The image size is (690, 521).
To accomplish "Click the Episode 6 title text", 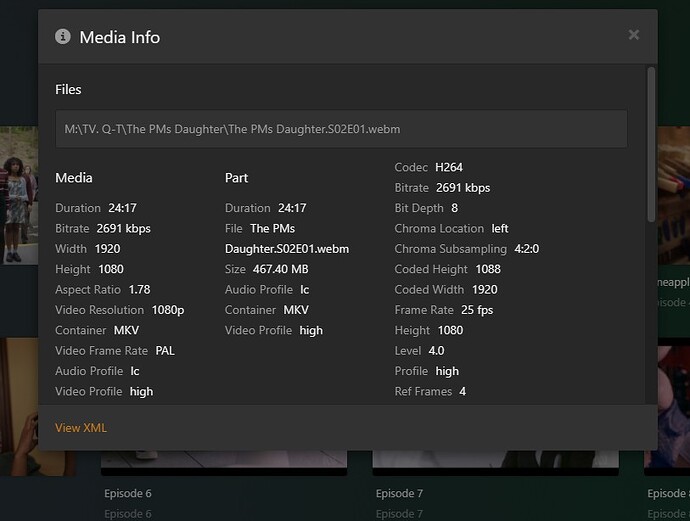I will 128,494.
